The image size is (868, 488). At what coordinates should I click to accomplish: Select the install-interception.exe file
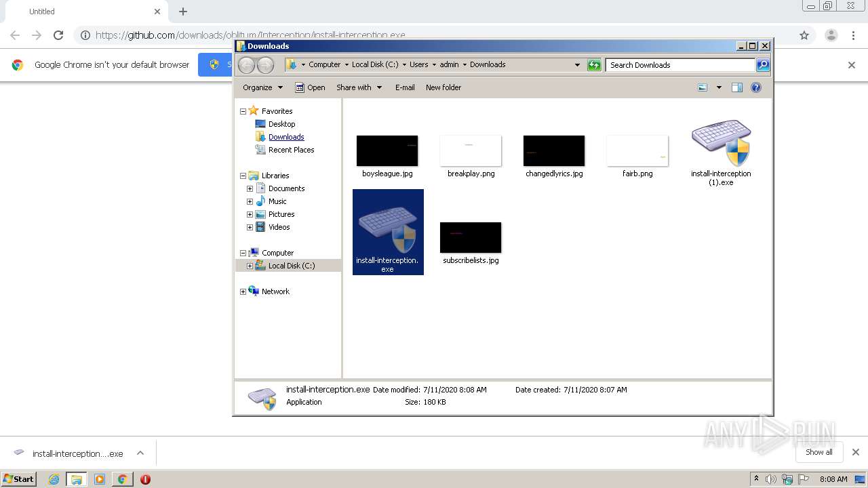pyautogui.click(x=388, y=232)
